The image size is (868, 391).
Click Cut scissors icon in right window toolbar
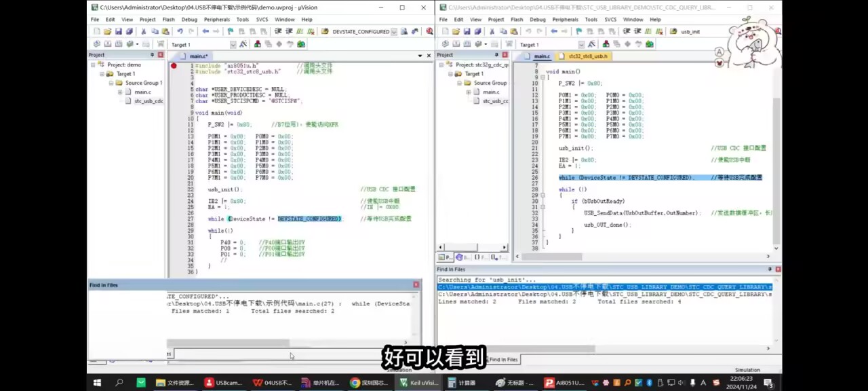click(492, 32)
